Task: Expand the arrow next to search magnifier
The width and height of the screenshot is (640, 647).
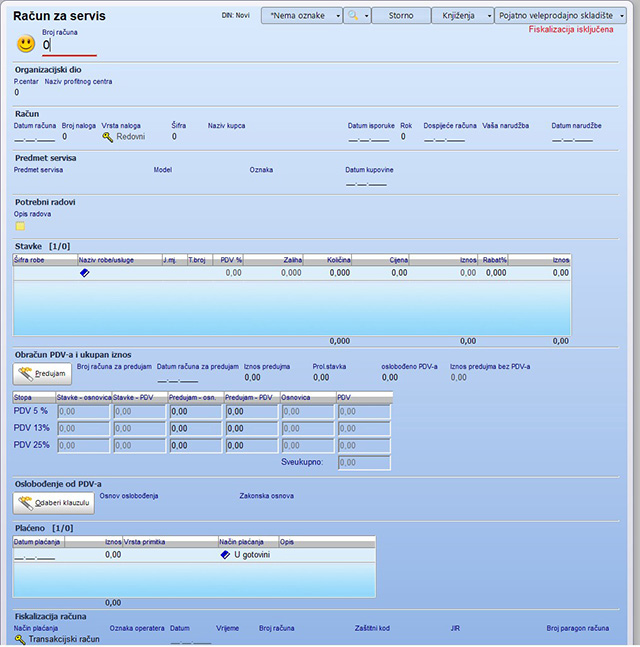Action: click(366, 16)
